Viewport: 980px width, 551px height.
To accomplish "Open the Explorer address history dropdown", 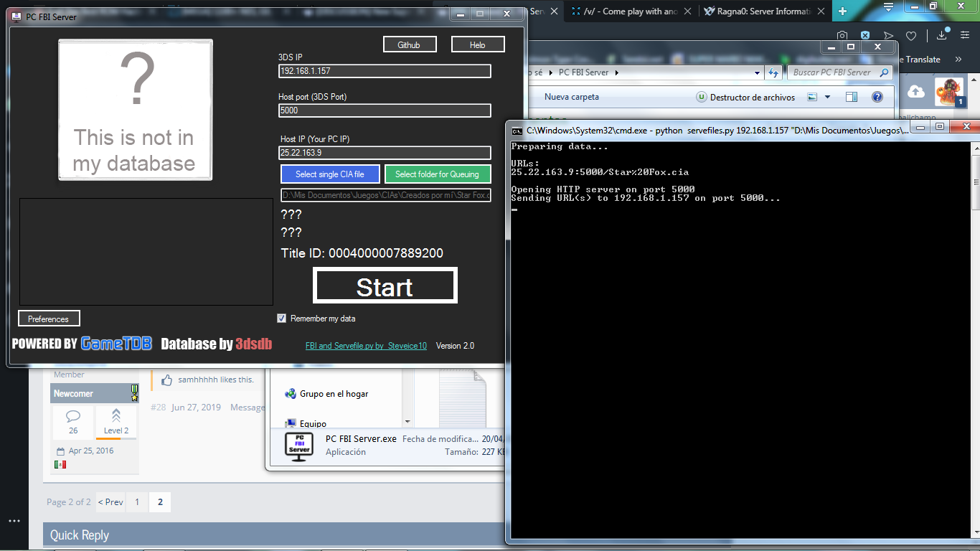I will coord(758,72).
